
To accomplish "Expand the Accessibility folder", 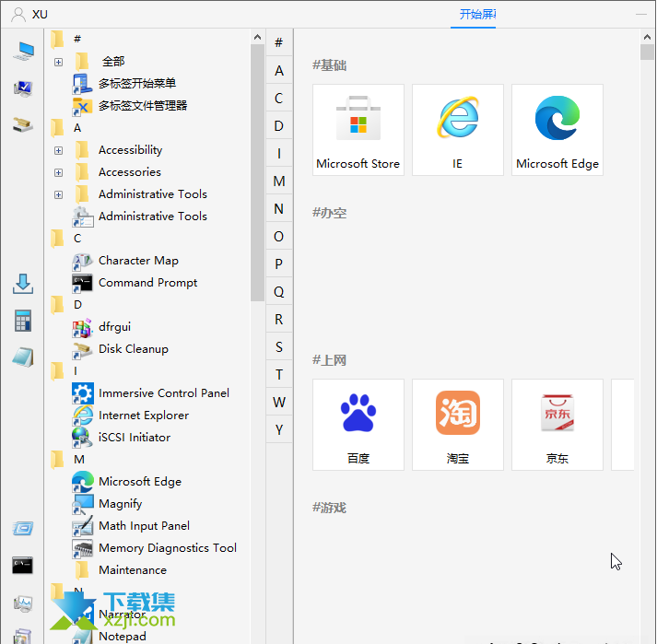I will coord(59,150).
